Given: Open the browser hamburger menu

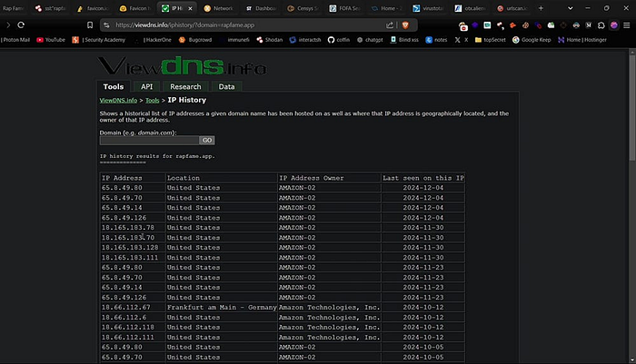Looking at the screenshot, I should 627,25.
